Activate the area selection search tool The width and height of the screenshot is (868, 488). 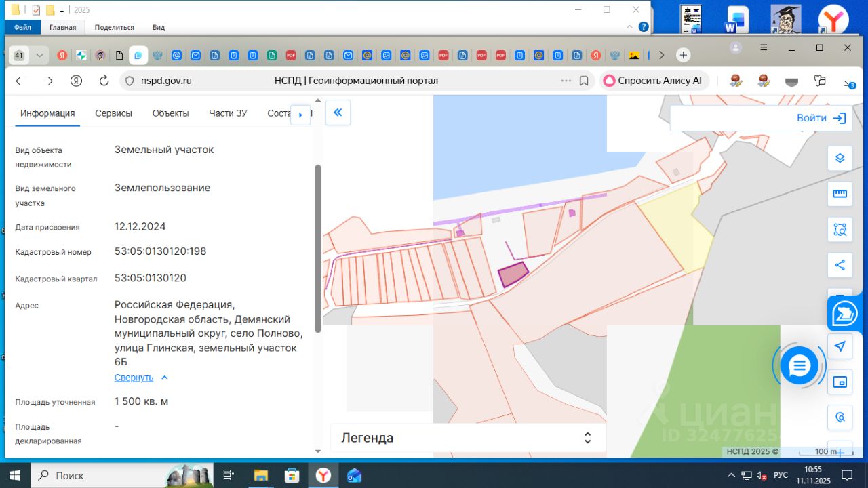click(840, 230)
